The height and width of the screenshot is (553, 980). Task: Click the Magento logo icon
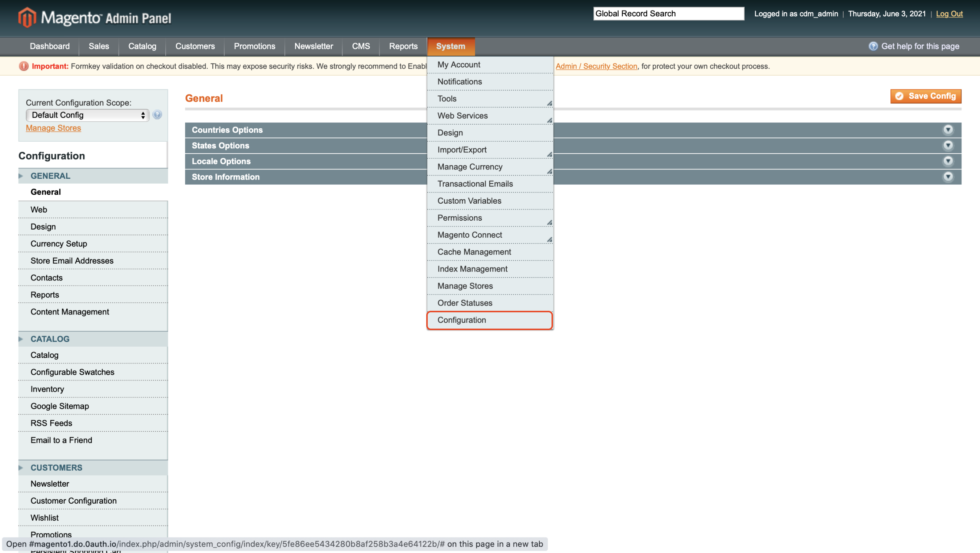tap(27, 17)
